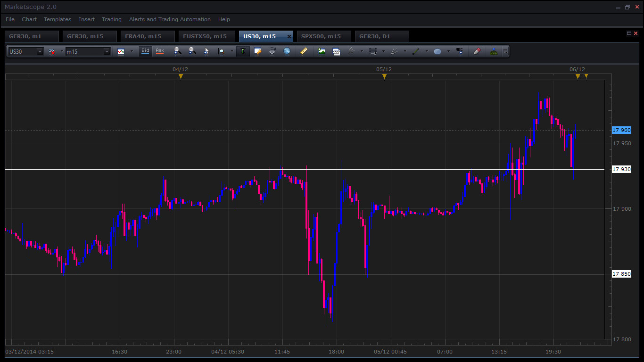Click the green hierarchy tree icon
644x362 pixels.
point(494,51)
